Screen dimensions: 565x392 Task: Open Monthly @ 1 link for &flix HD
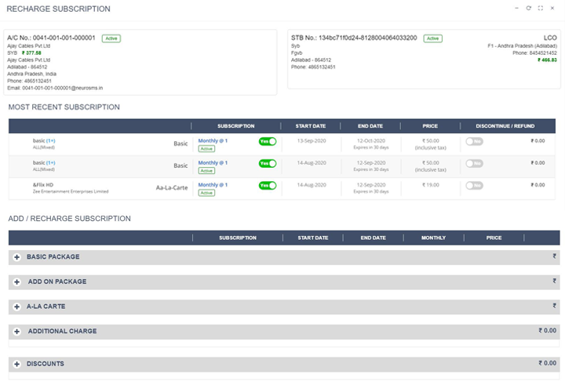point(212,185)
